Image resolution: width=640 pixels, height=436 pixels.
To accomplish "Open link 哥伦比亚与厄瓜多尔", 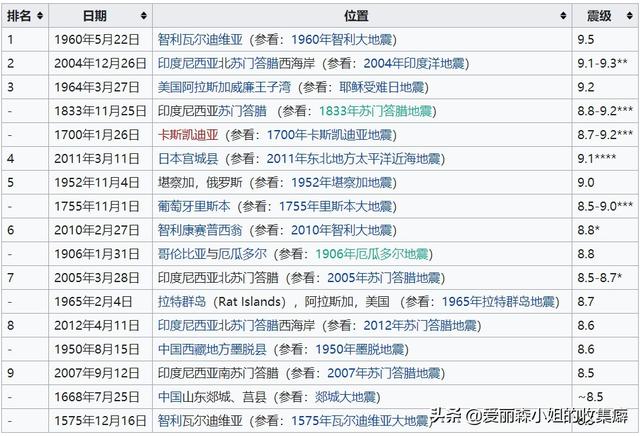I will point(212,254).
